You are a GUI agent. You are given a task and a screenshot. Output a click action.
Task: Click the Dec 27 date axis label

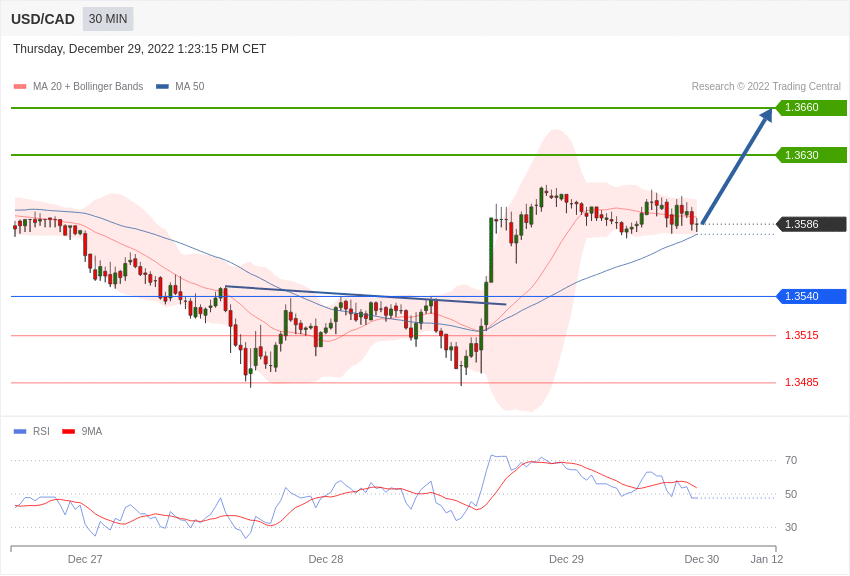click(x=85, y=559)
